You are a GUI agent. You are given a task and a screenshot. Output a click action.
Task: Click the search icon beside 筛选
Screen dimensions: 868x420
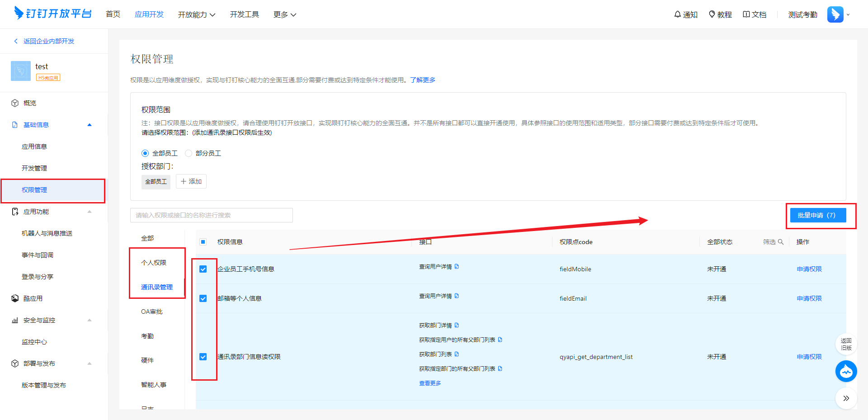(781, 242)
